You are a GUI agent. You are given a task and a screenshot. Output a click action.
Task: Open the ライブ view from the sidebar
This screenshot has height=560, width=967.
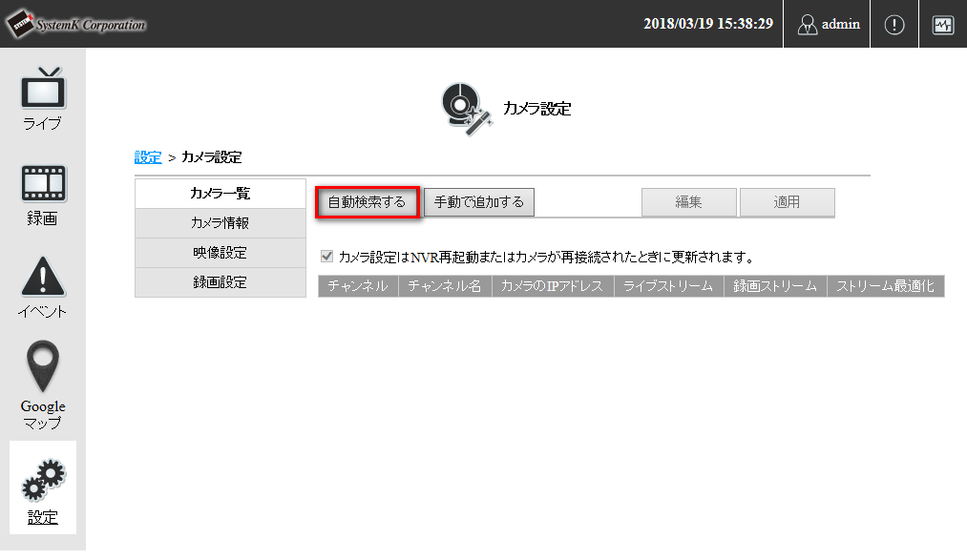click(42, 95)
